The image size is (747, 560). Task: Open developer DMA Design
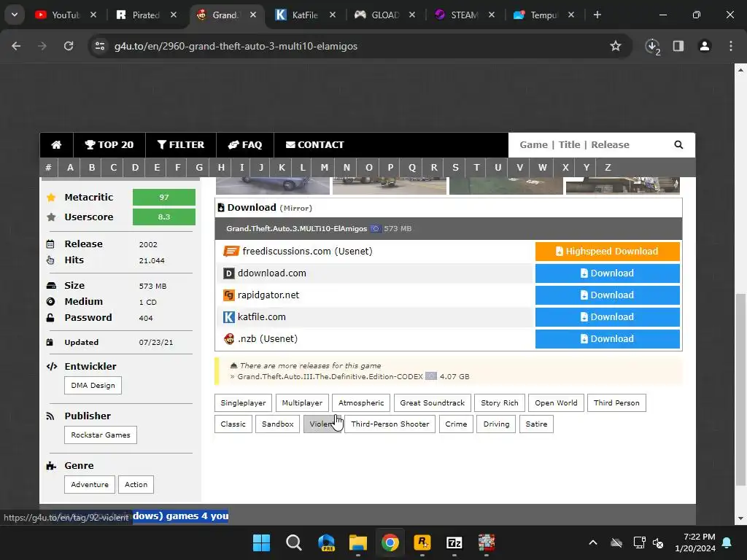pos(93,385)
